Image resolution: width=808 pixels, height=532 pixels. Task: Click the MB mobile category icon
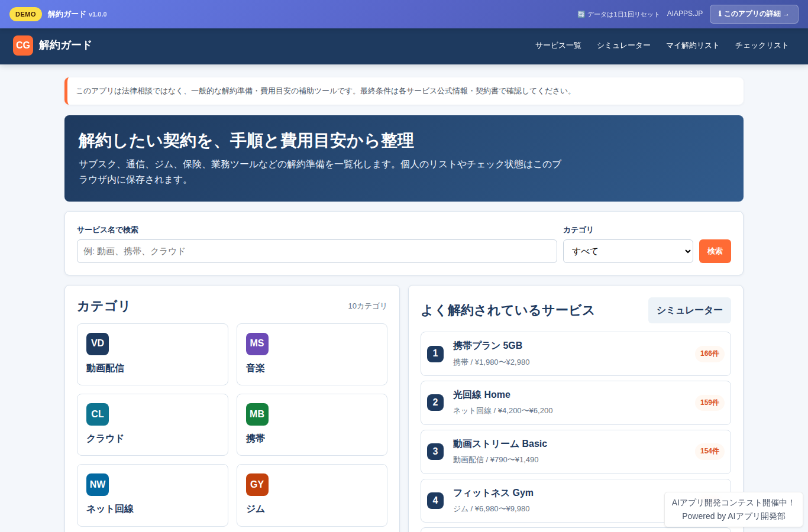[257, 414]
